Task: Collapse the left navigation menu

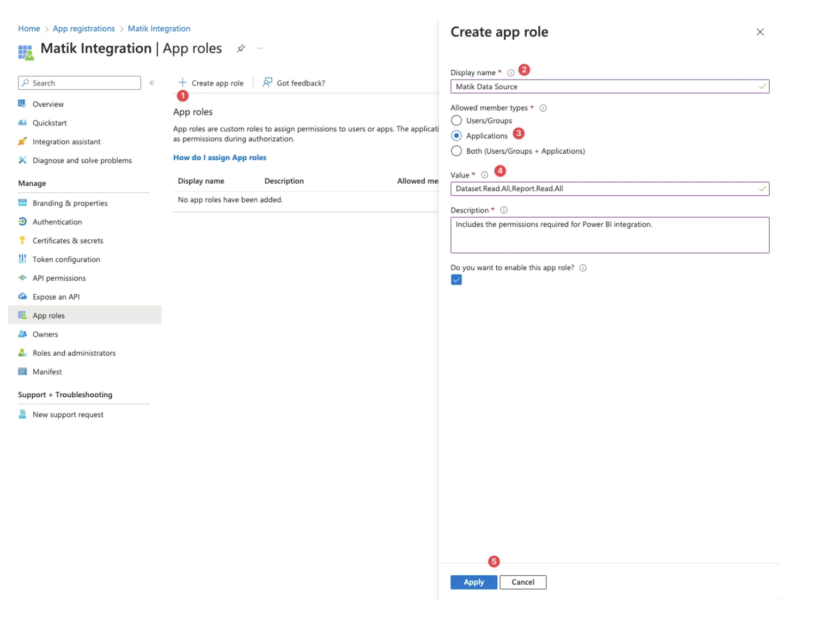Action: click(x=152, y=83)
